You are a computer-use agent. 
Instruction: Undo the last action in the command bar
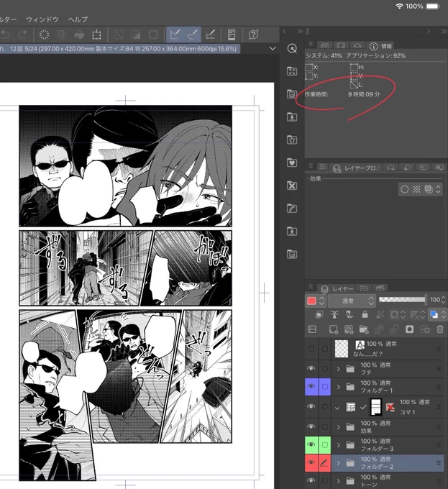6,35
